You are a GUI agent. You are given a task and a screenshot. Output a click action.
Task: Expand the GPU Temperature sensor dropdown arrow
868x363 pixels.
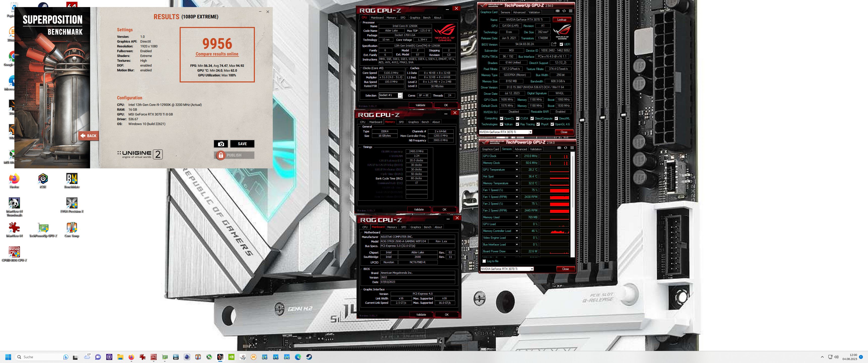[x=517, y=170]
